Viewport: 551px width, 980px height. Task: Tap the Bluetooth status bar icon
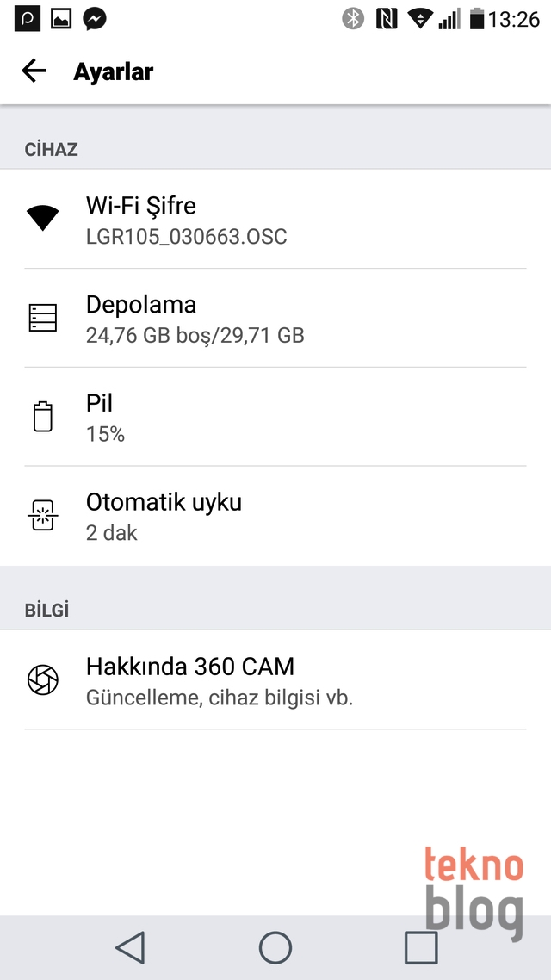point(353,19)
